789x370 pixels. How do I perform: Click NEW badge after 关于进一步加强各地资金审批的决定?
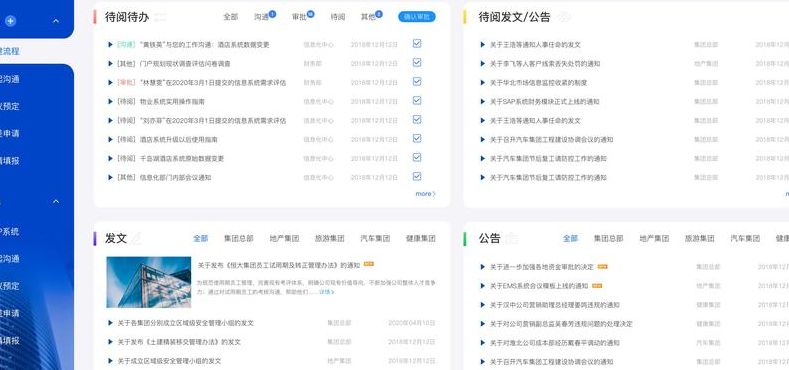[x=602, y=266]
